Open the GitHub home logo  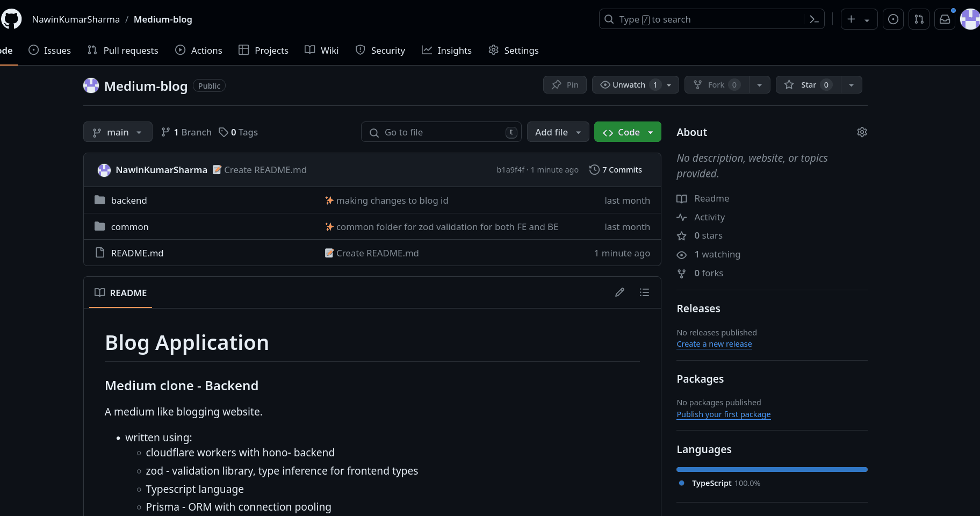(11, 19)
